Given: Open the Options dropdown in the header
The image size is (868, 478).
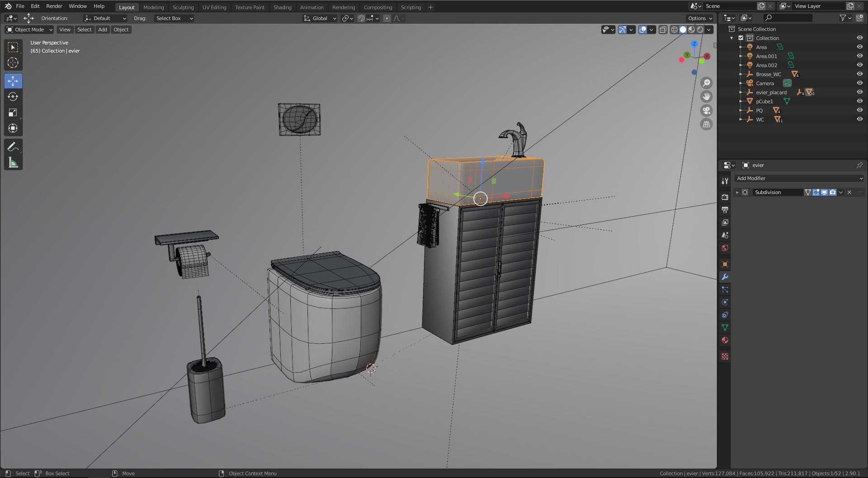Looking at the screenshot, I should click(700, 19).
